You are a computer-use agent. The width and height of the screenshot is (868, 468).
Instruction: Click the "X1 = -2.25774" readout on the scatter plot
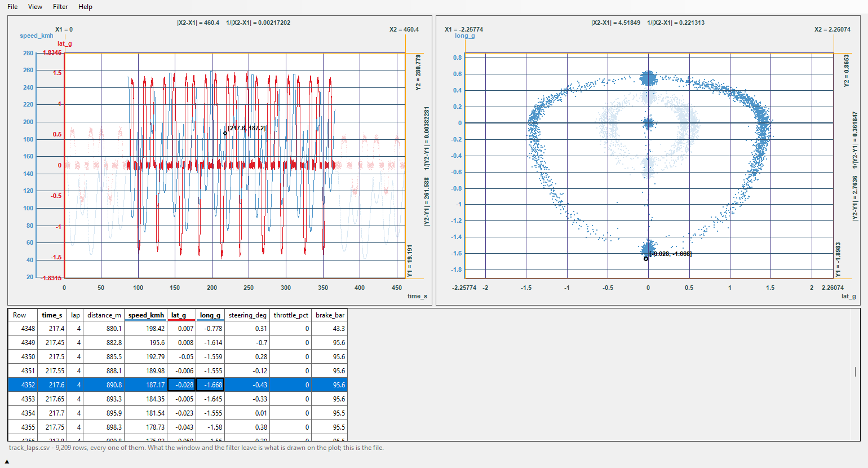pos(464,29)
